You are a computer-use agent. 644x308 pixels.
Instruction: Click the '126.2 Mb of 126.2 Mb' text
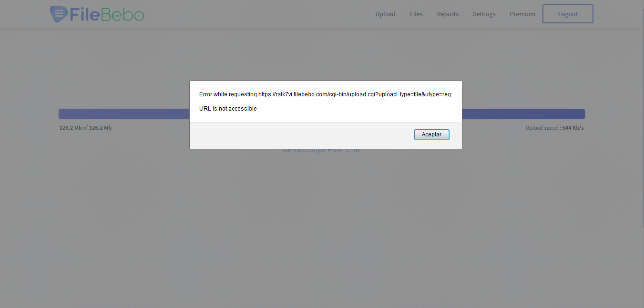pyautogui.click(x=85, y=128)
